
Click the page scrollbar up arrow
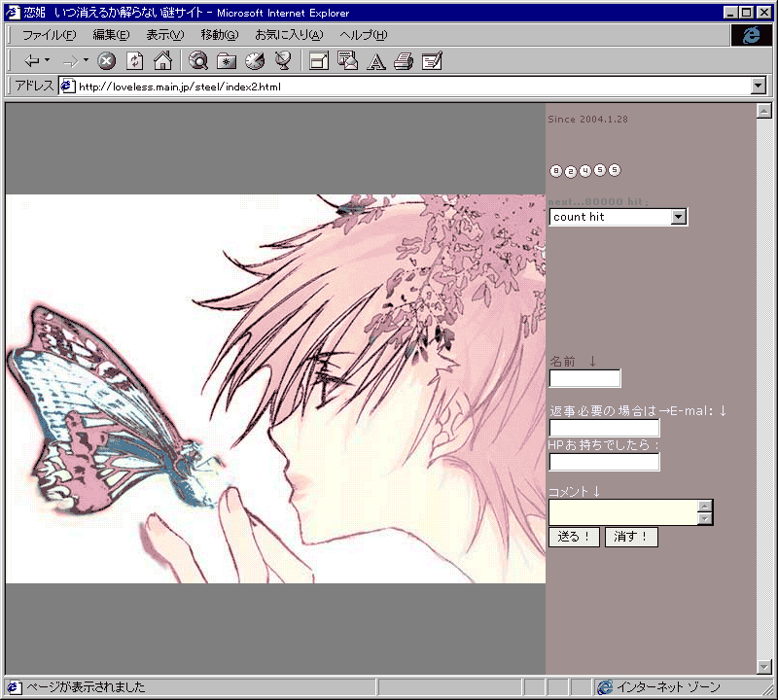pos(763,111)
